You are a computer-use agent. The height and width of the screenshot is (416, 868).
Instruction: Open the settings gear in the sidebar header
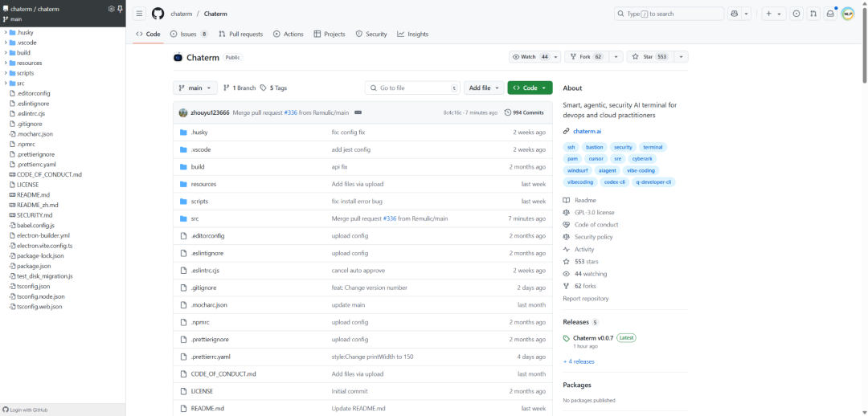pyautogui.click(x=111, y=9)
